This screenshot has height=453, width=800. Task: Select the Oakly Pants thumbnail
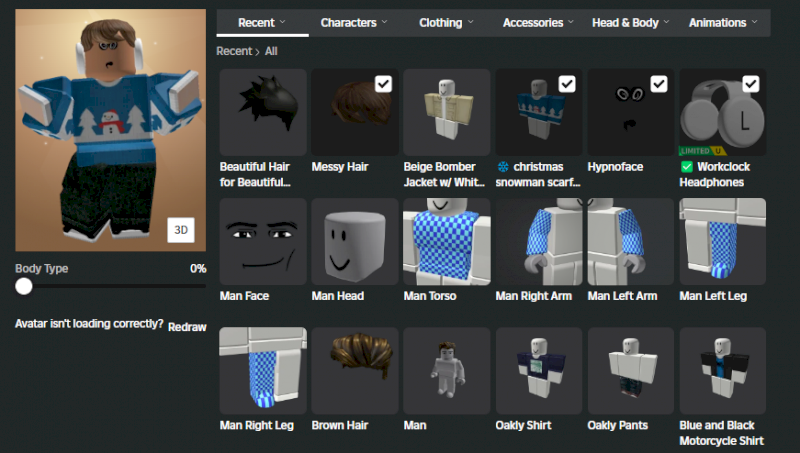(631, 370)
